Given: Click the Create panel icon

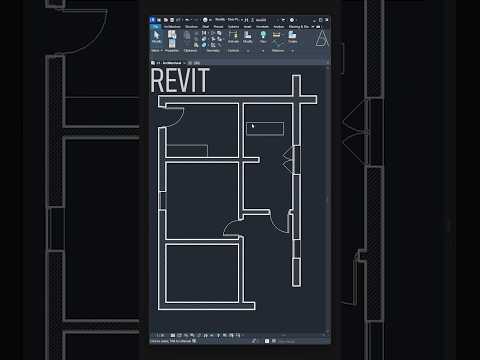Looking at the screenshot, I should [x=293, y=36].
